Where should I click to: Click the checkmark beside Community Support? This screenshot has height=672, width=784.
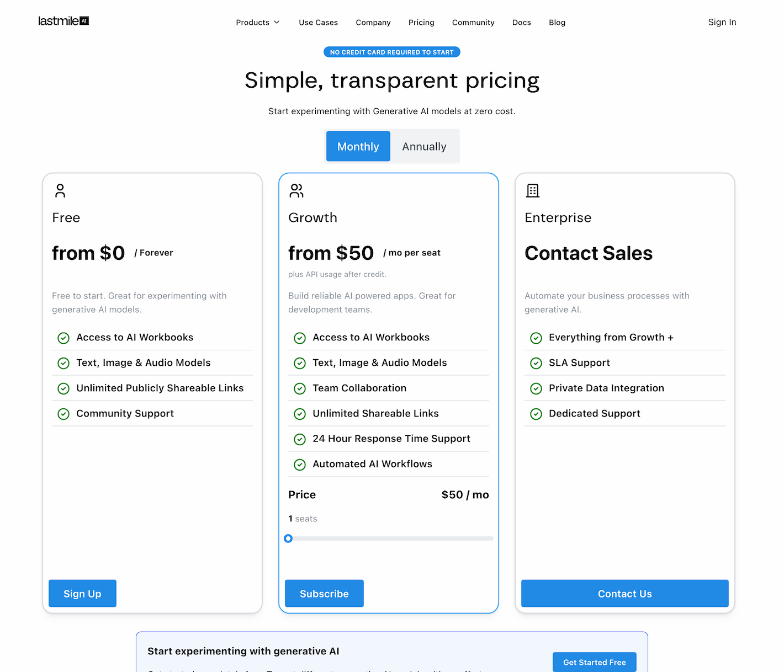[x=63, y=414]
